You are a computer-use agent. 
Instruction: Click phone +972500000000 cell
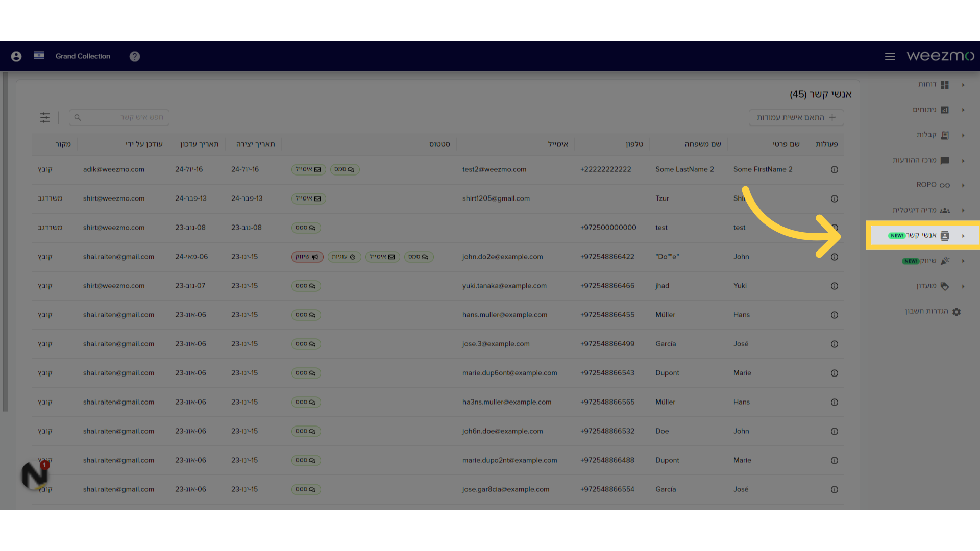click(608, 228)
